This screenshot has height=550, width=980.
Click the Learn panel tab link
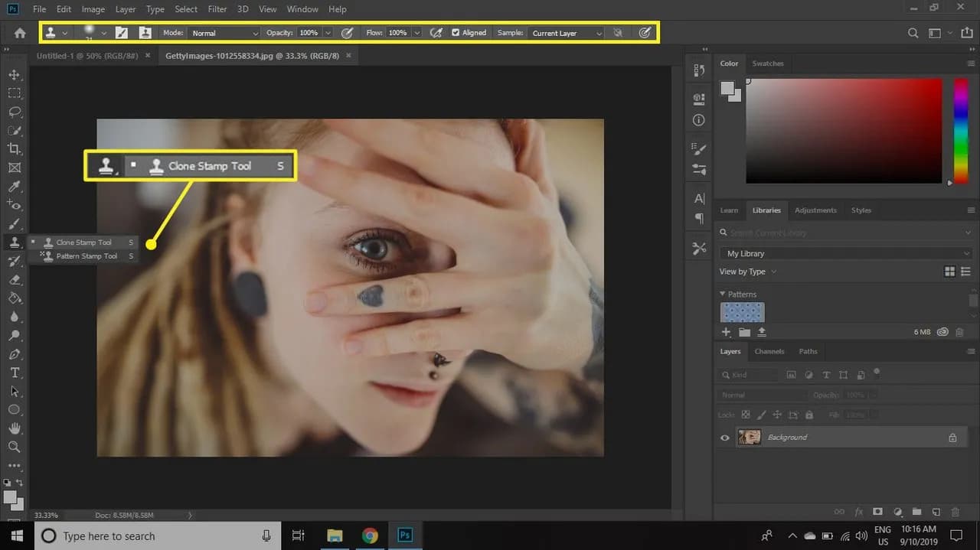point(729,210)
